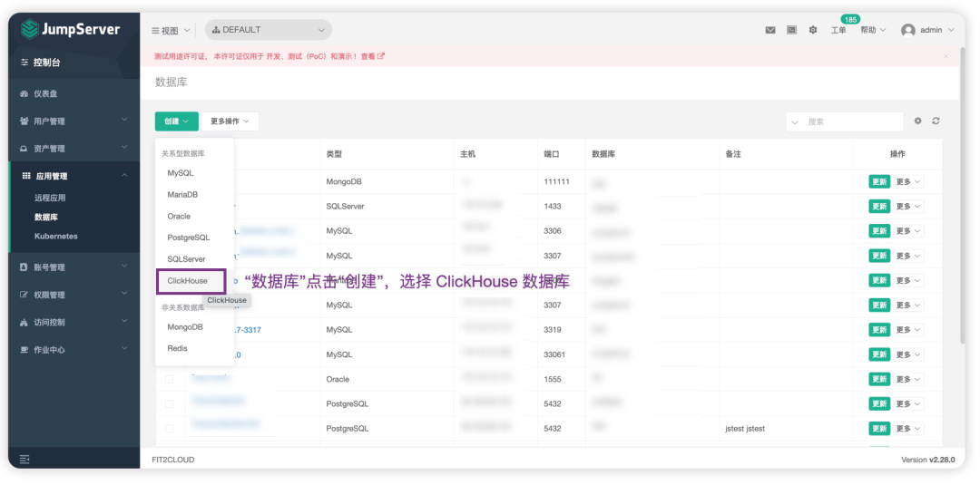Click the admin user avatar
This screenshot has width=980, height=485.
[x=908, y=30]
